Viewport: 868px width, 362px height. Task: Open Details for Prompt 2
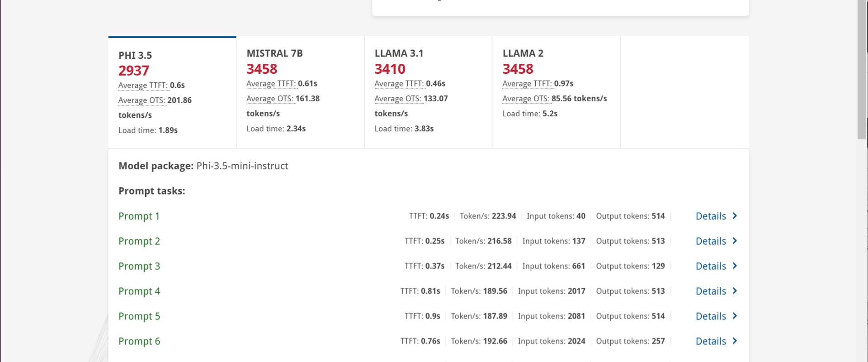coord(716,241)
